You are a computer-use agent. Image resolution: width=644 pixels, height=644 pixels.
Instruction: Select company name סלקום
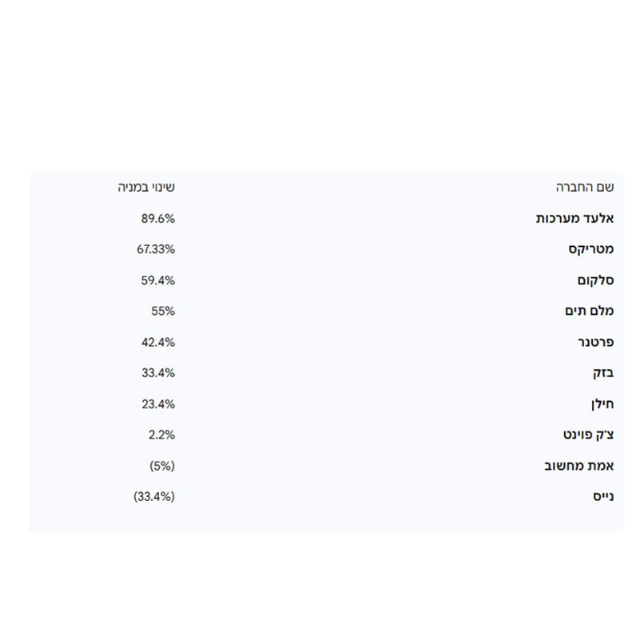(595, 280)
